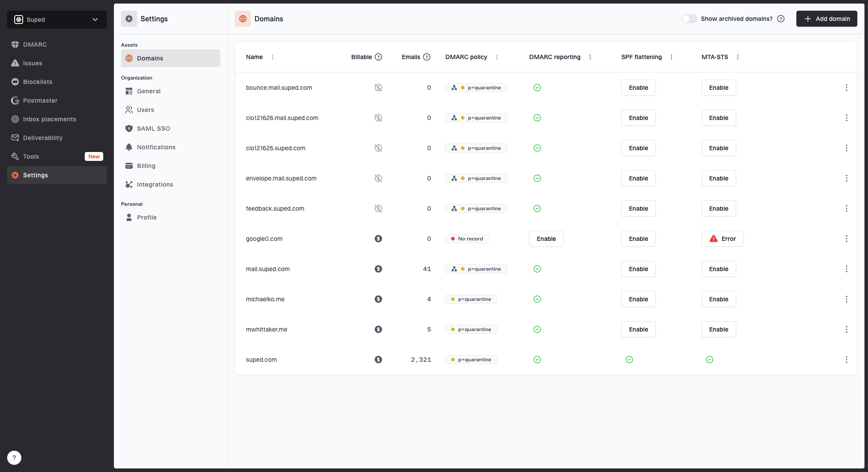Enable SPF flattening for bounce.mail.suped.com

click(638, 88)
